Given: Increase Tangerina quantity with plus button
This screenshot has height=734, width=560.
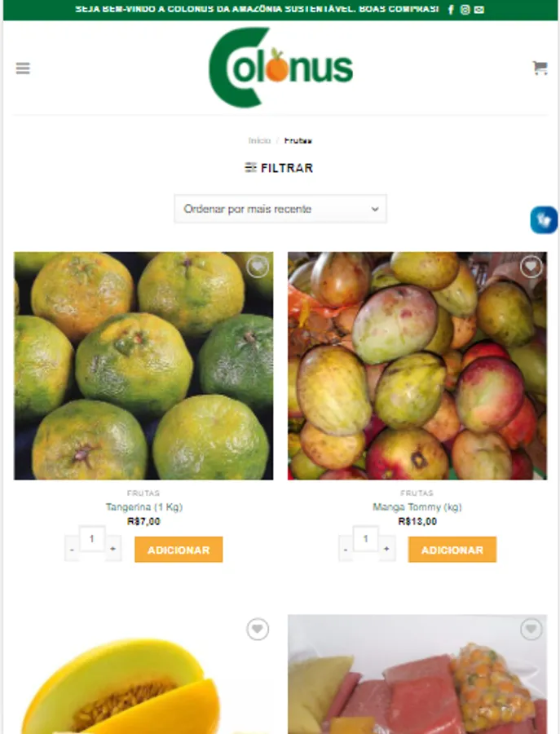Looking at the screenshot, I should point(112,549).
